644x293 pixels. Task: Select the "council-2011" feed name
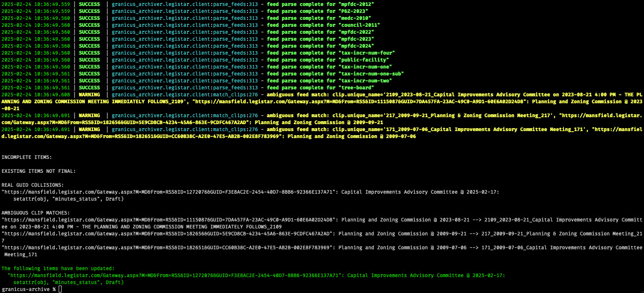pos(359,24)
